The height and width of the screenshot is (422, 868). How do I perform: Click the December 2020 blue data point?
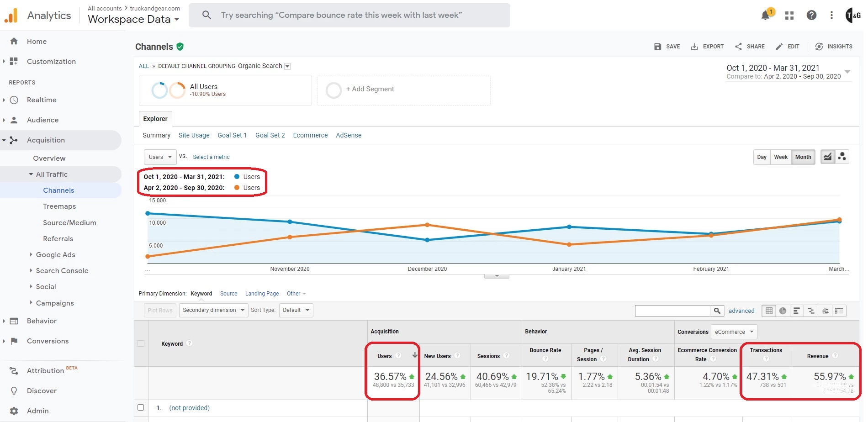(427, 240)
